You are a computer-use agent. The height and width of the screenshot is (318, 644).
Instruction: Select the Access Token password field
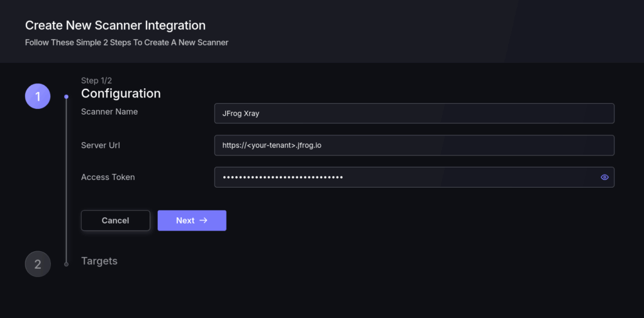[x=402, y=178]
